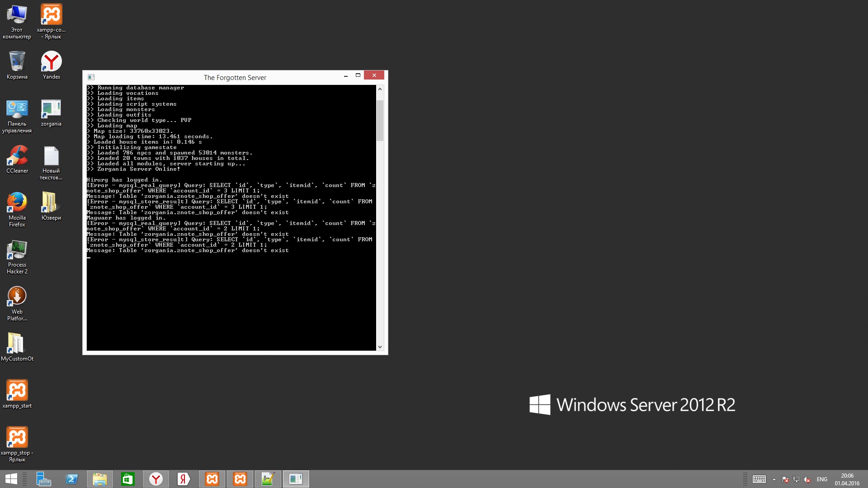Select the zorgania shortcut icon
This screenshot has height=488, width=868.
pyautogui.click(x=51, y=113)
